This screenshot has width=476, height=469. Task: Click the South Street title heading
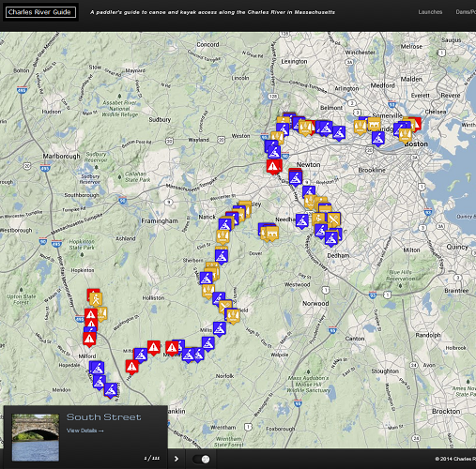click(104, 417)
